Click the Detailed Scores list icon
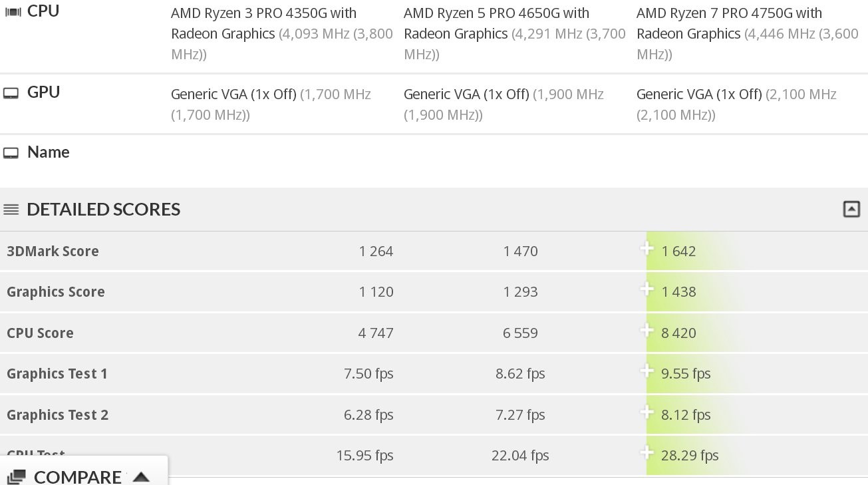This screenshot has height=485, width=868. [11, 210]
